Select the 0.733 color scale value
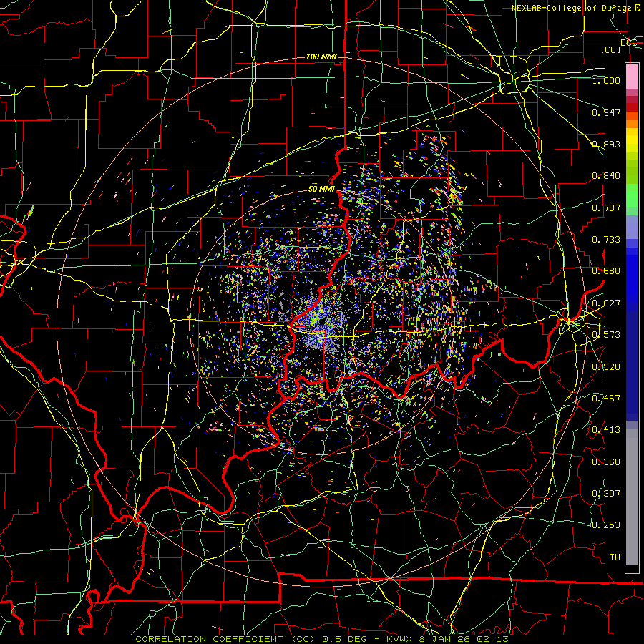This screenshot has width=644, height=644. pyautogui.click(x=606, y=240)
